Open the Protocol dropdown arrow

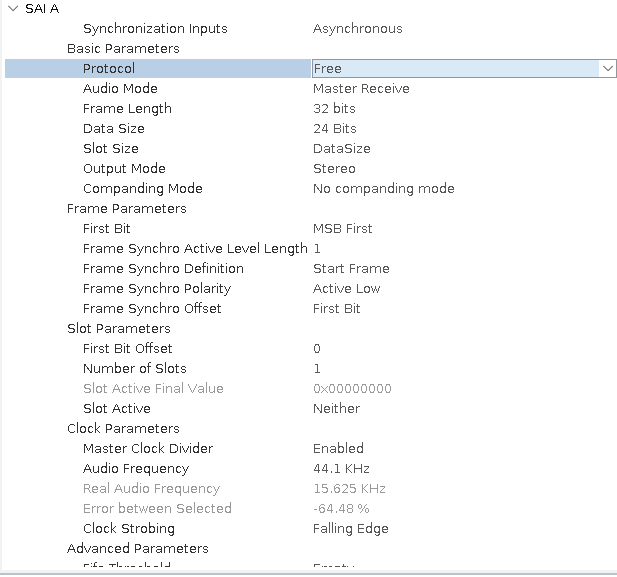[607, 69]
